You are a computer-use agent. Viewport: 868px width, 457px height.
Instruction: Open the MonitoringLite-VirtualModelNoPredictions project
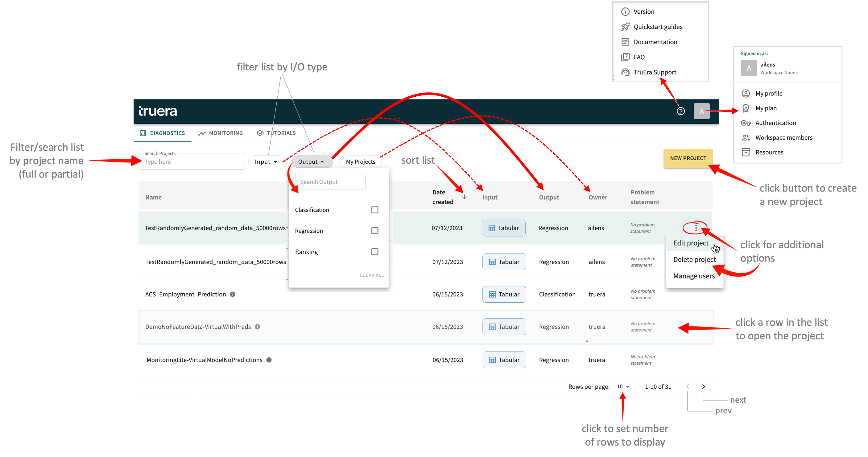click(204, 360)
